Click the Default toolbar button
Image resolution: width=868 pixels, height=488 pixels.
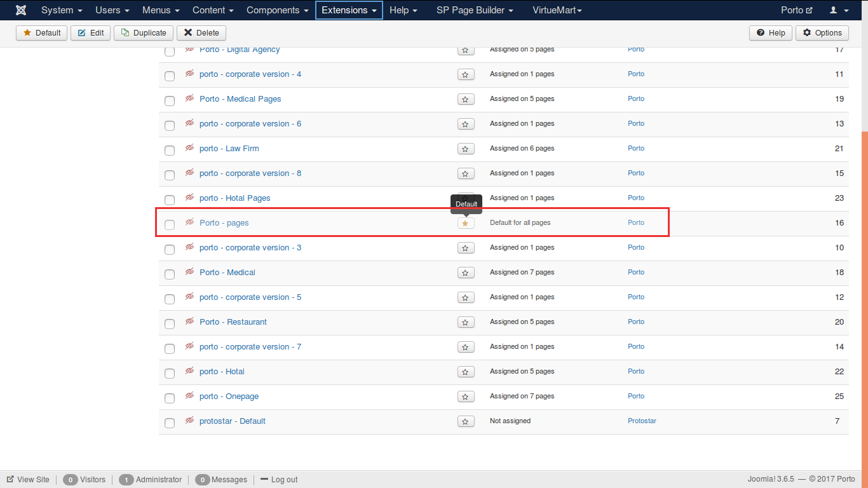[42, 33]
